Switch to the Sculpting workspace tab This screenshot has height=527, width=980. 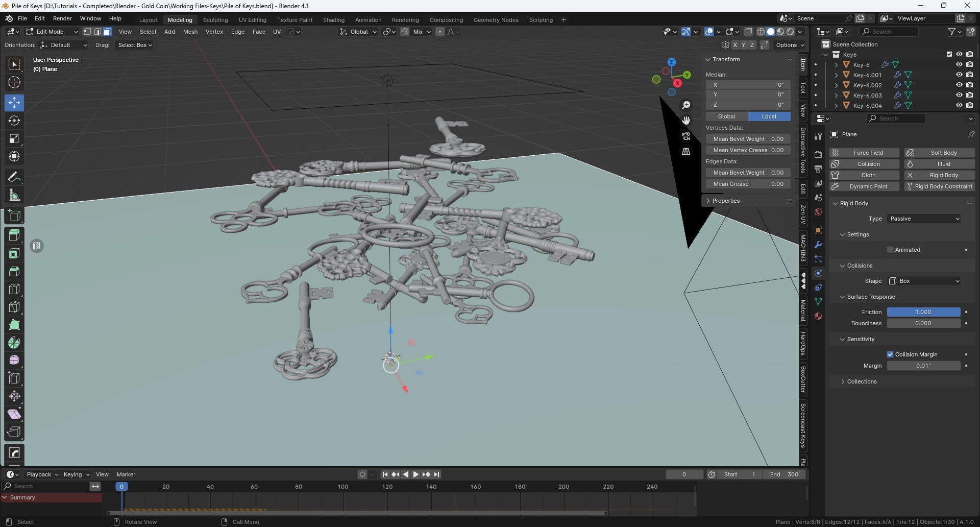tap(215, 20)
